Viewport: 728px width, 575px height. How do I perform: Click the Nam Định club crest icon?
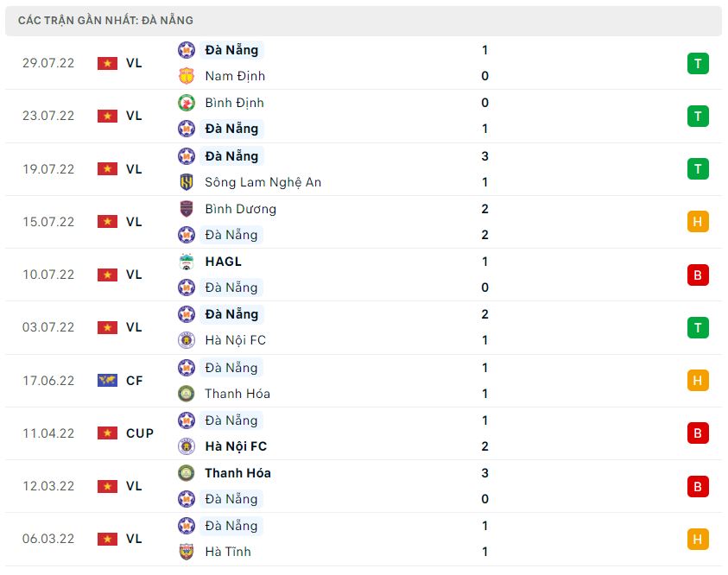coord(186,76)
